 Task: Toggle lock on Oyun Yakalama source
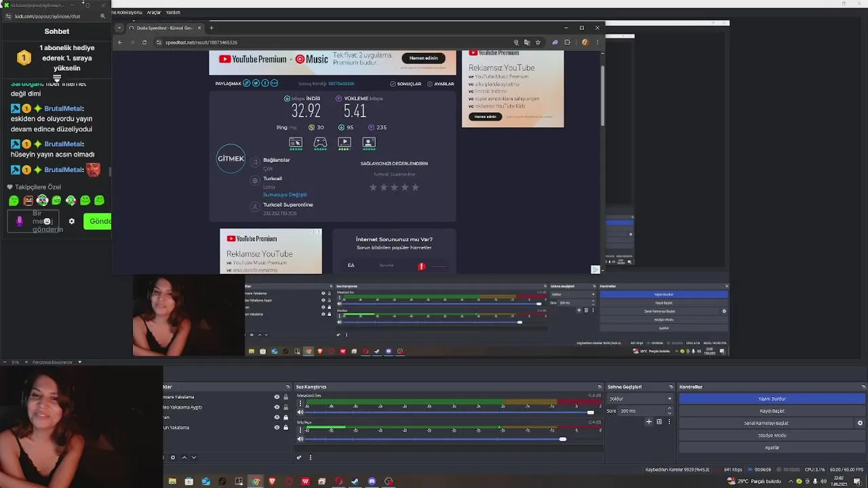click(x=285, y=428)
